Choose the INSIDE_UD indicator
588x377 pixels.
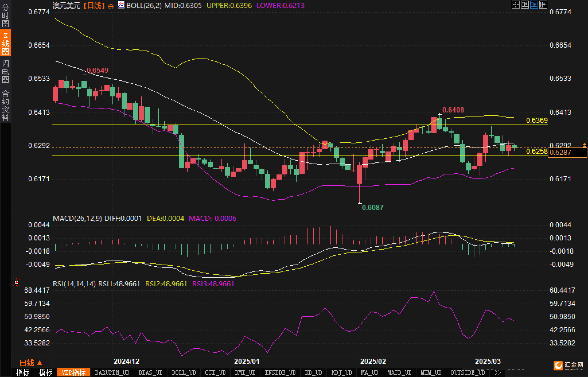pos(280,372)
